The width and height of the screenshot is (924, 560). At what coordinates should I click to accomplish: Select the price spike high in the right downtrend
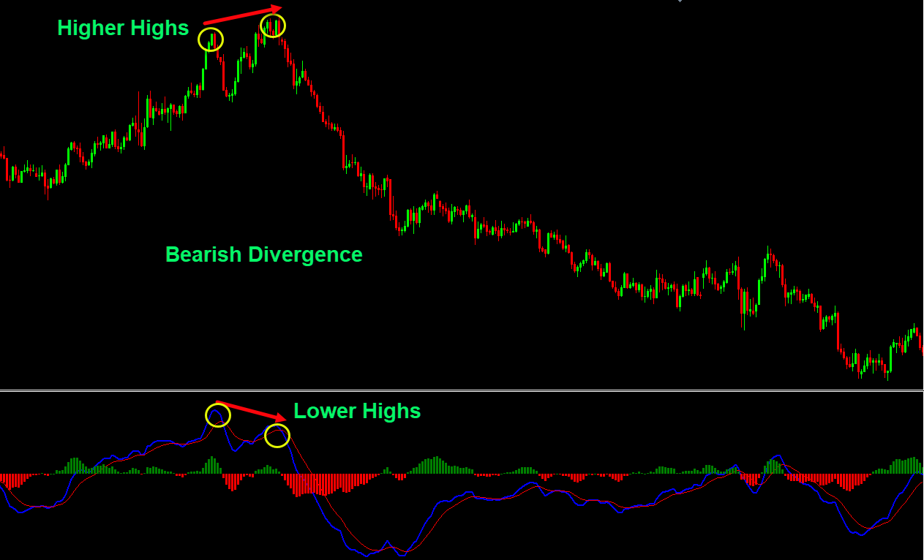768,254
